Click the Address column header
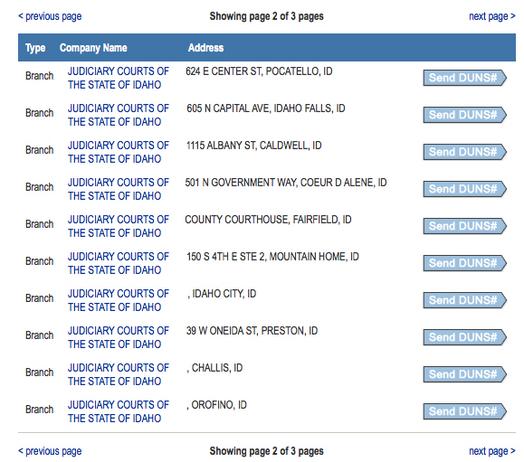The width and height of the screenshot is (524, 462). pos(206,47)
